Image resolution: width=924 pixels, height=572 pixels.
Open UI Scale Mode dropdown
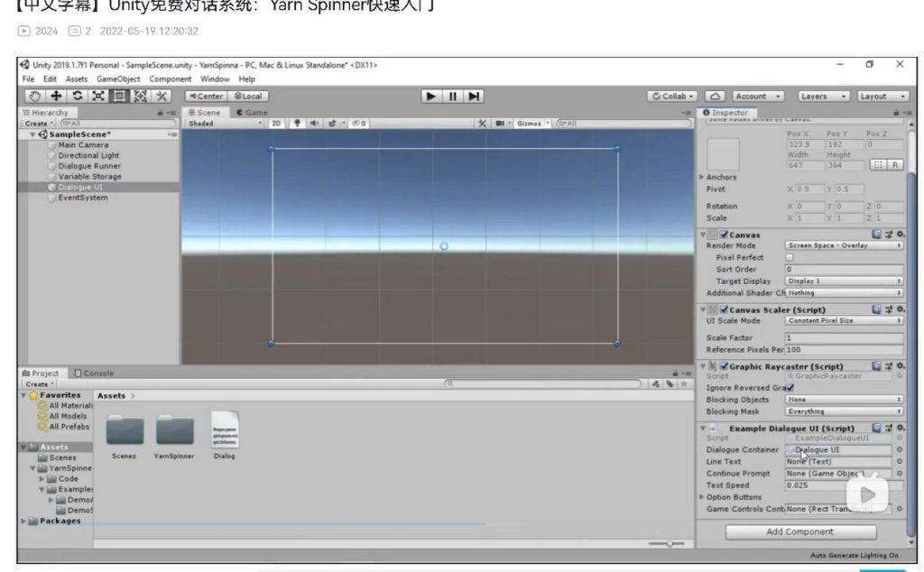[844, 320]
